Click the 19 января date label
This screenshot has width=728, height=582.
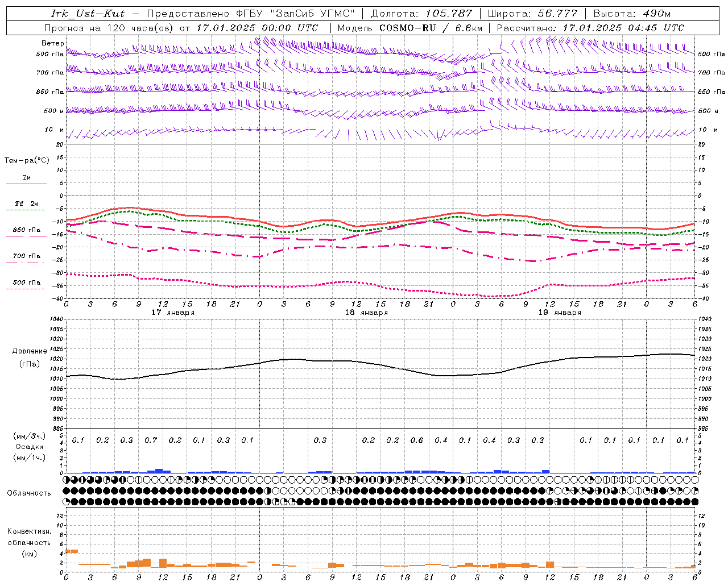point(560,313)
